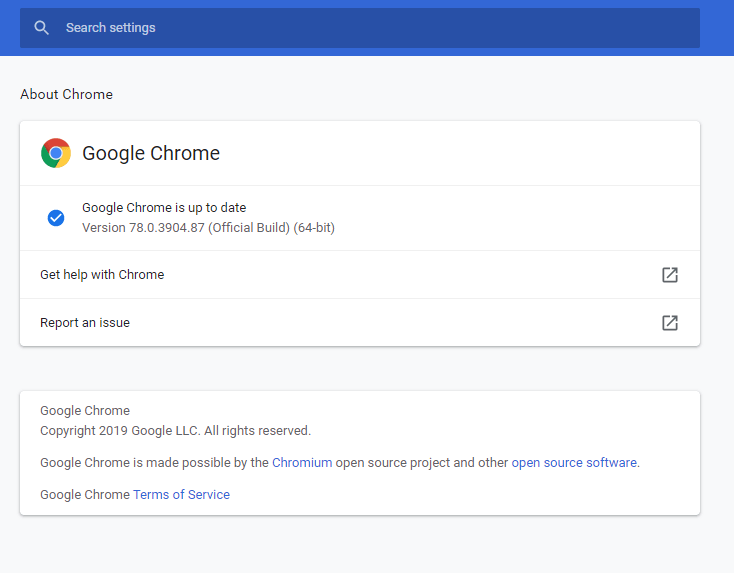Open the open source software link
734x573 pixels.
click(574, 463)
